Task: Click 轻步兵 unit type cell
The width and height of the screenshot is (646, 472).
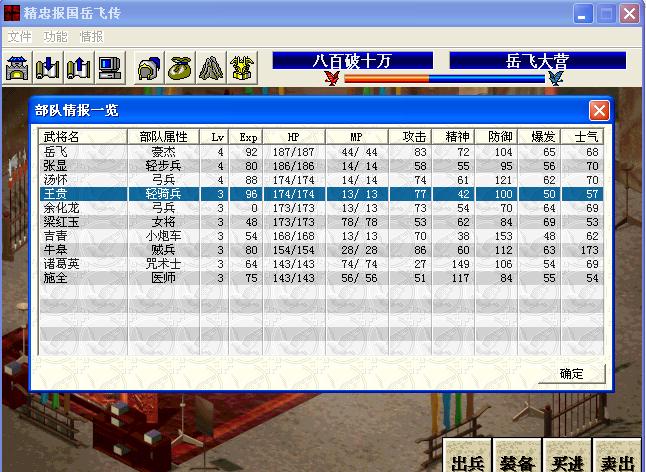Action: [x=163, y=166]
